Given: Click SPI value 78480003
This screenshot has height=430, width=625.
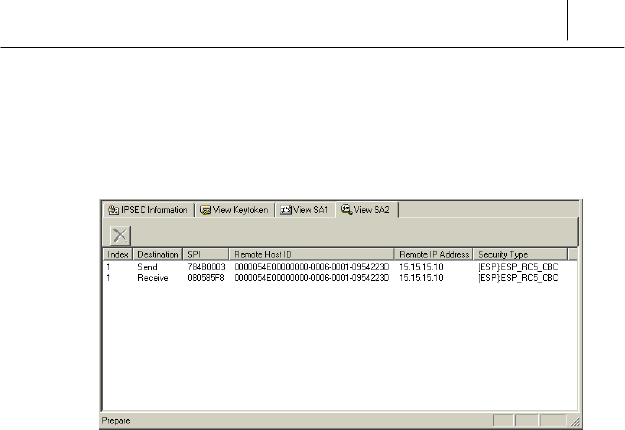Looking at the screenshot, I should pyautogui.click(x=206, y=267).
